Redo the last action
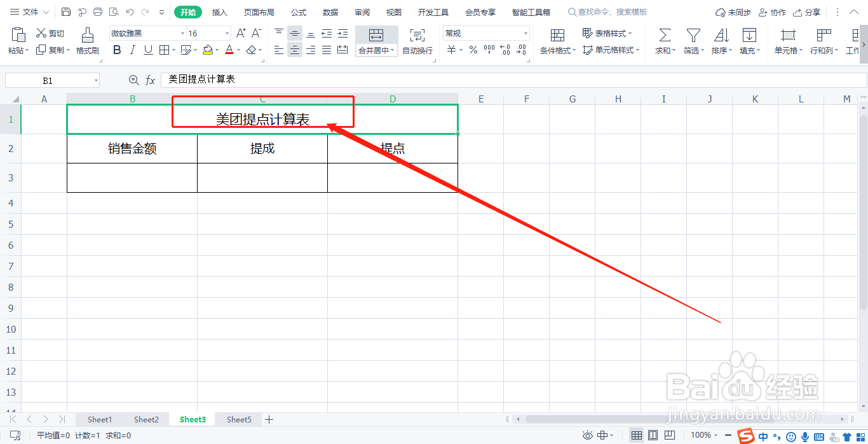 click(146, 12)
